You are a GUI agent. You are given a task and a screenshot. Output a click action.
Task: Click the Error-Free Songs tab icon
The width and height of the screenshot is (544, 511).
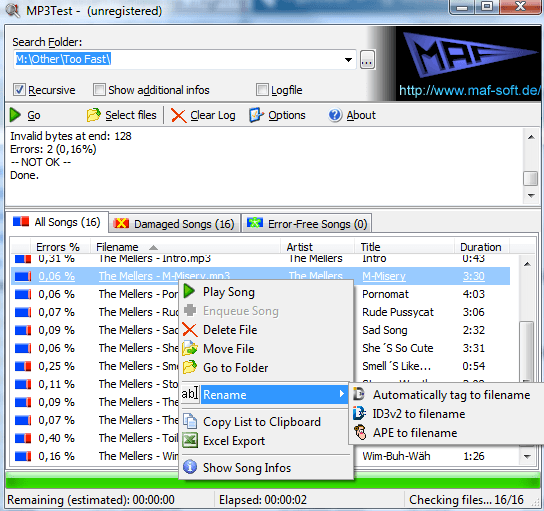[x=255, y=223]
